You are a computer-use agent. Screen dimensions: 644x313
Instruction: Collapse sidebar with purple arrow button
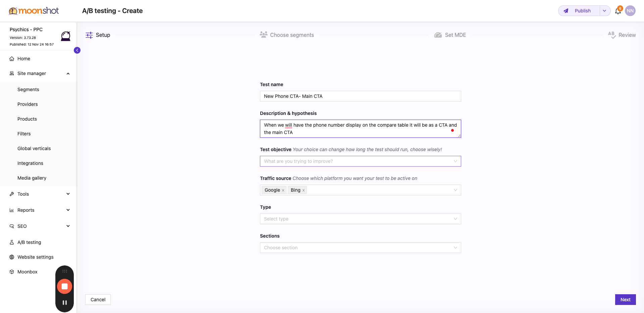(77, 50)
